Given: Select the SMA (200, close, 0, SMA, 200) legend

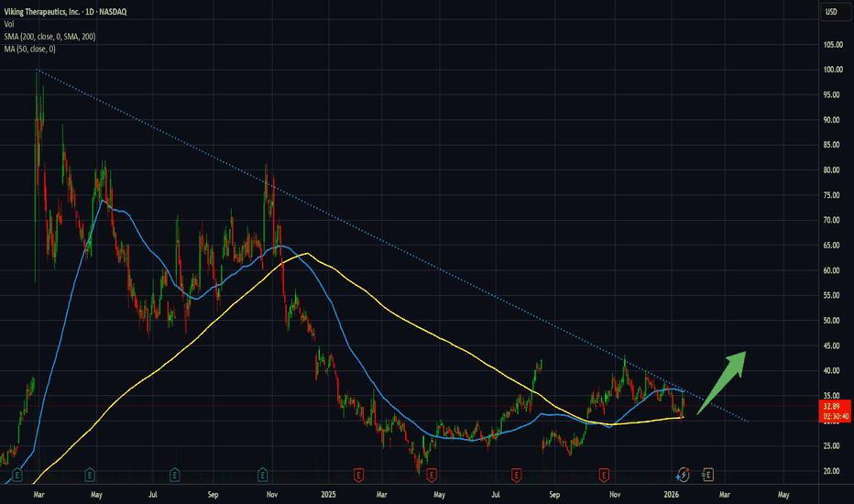Looking at the screenshot, I should (49, 37).
